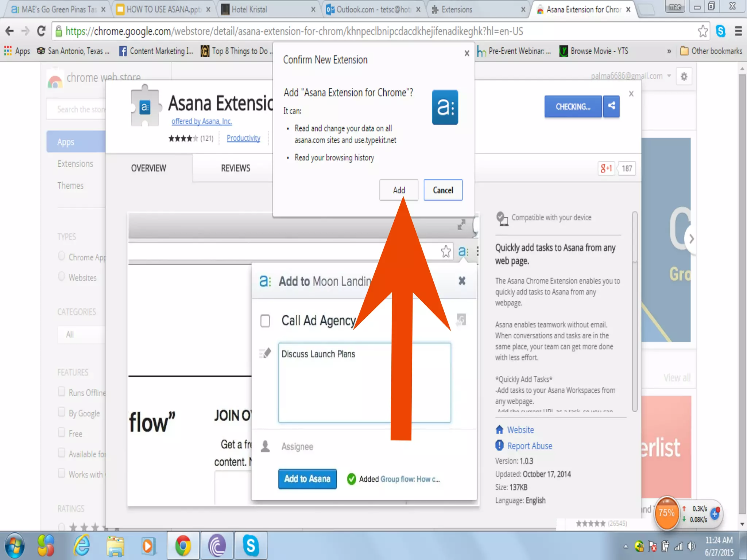Open the Report Abuse link
747x560 pixels.
[x=529, y=446]
